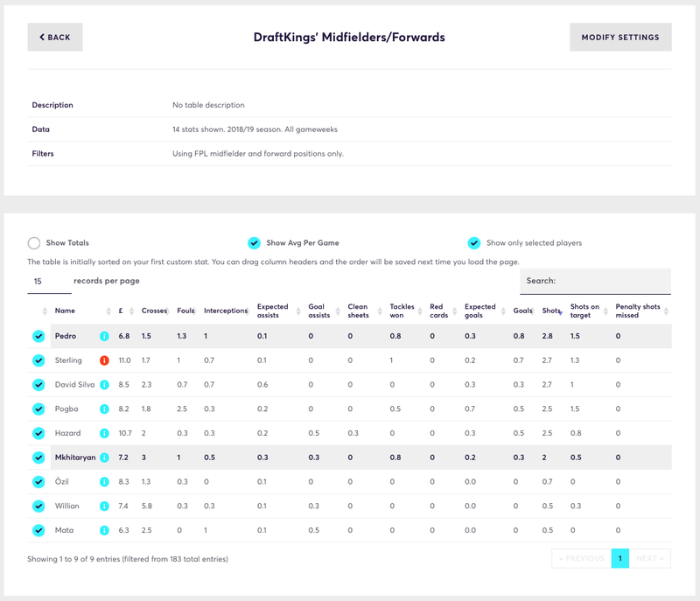The image size is (700, 601).
Task: Sort table by Expected goals column
Action: click(479, 311)
